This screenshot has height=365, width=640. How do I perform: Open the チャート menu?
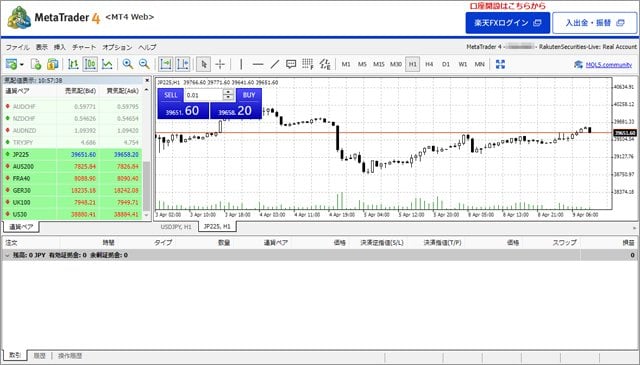[x=84, y=47]
